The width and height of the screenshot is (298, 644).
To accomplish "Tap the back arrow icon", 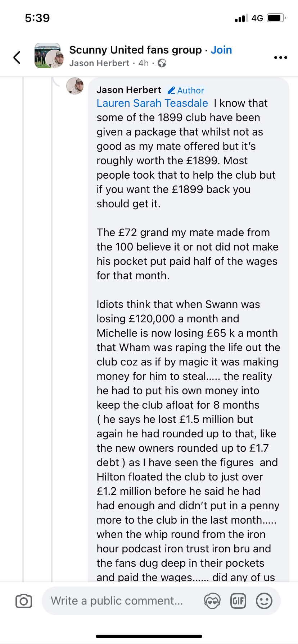I will (x=17, y=57).
